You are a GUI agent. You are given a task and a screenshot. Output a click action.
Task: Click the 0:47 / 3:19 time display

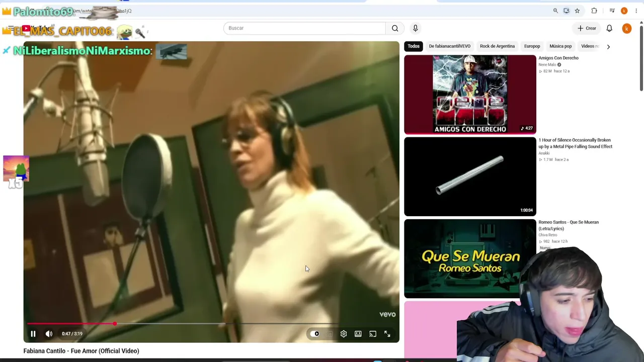[72, 334]
